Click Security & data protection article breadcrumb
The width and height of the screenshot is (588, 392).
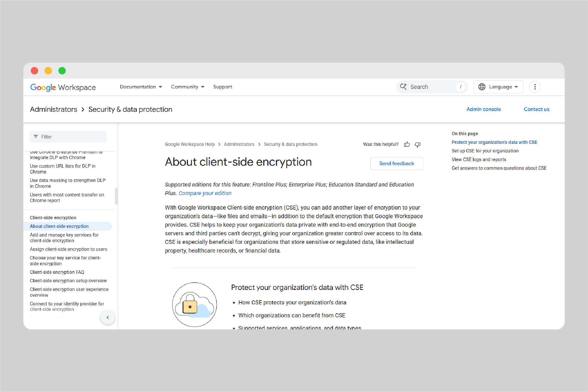[x=290, y=144]
